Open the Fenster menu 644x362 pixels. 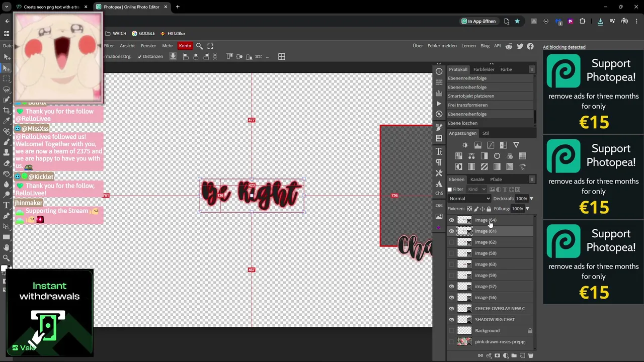pyautogui.click(x=148, y=46)
